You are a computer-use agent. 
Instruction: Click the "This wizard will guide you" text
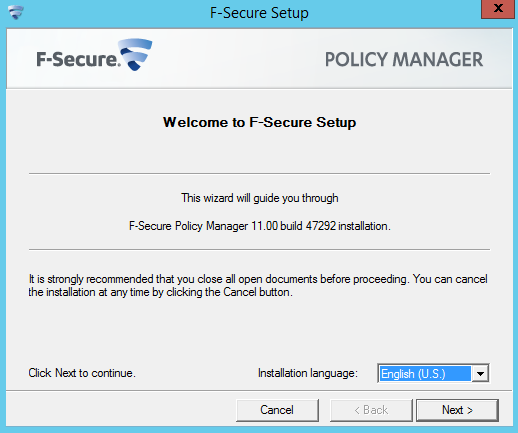[x=260, y=198]
